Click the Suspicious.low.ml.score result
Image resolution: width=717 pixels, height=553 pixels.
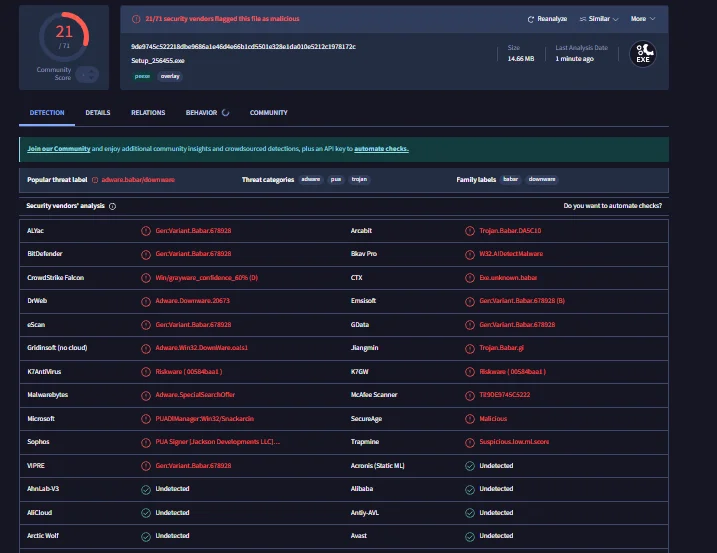514,441
